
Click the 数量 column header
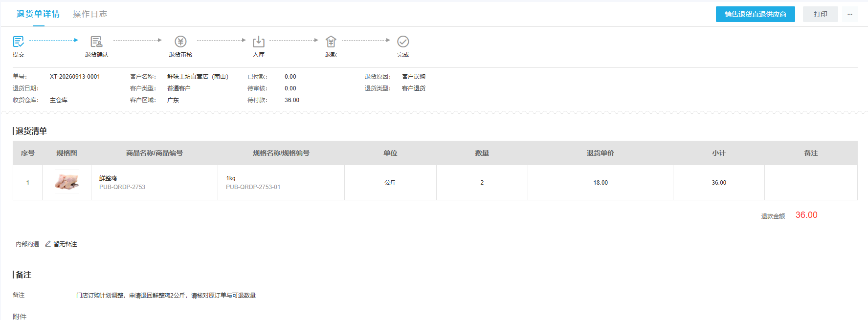tap(482, 153)
